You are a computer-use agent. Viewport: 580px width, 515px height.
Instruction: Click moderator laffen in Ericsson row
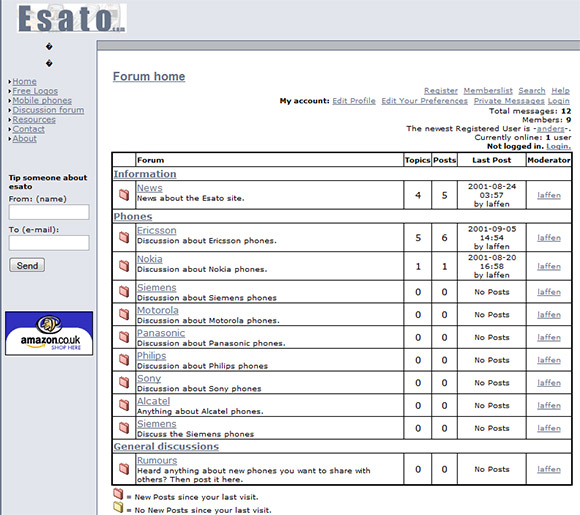click(x=549, y=238)
